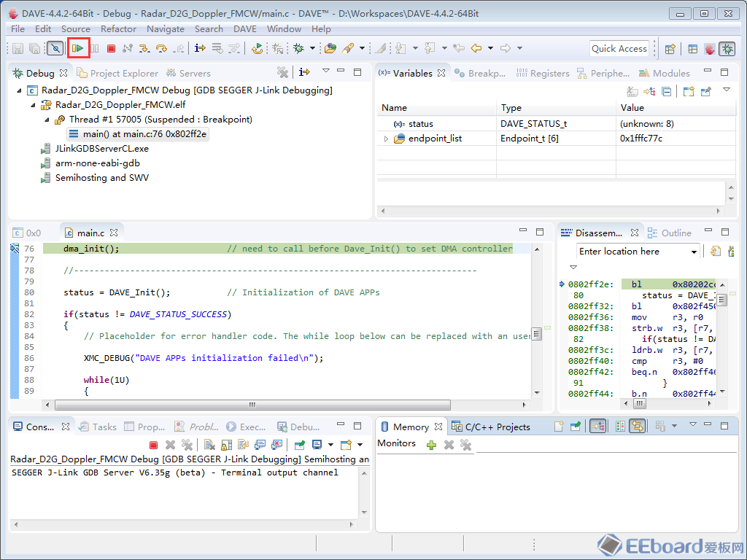This screenshot has height=560, width=747.
Task: Expand the endpoint_list variable
Action: [387, 139]
